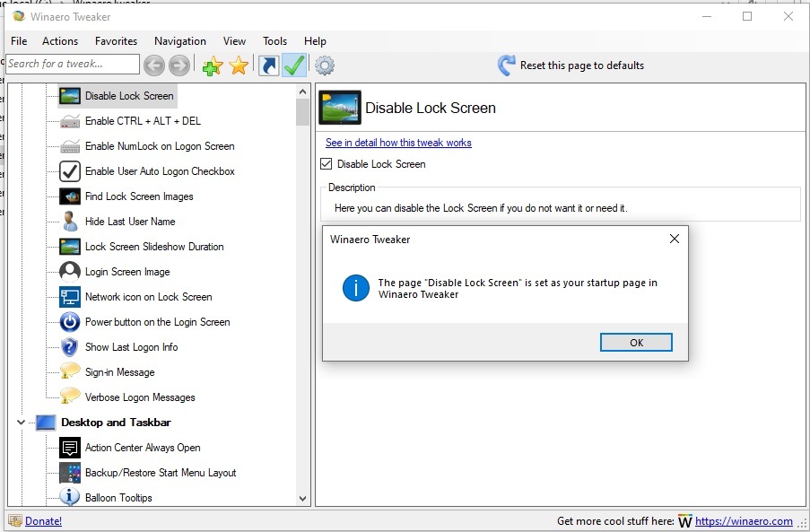Open the File menu
Viewport: 810px width, 532px height.
pos(19,41)
